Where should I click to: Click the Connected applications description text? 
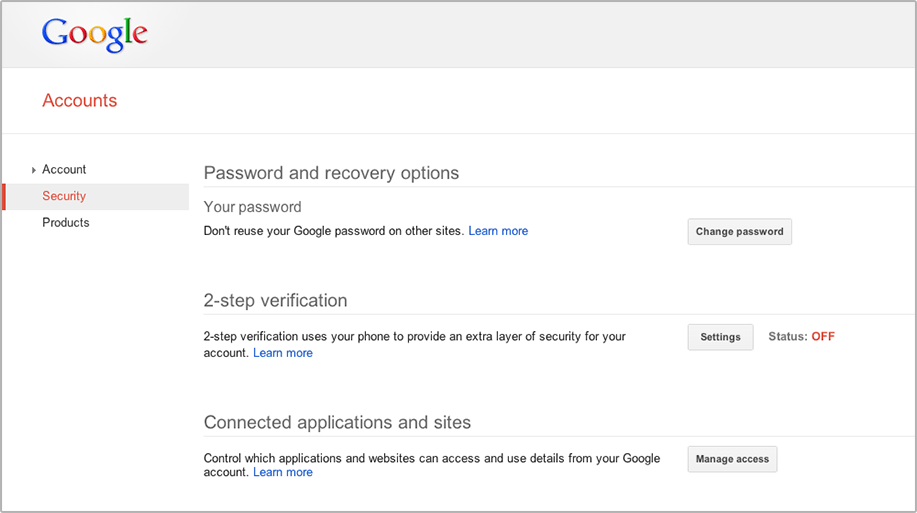point(431,459)
